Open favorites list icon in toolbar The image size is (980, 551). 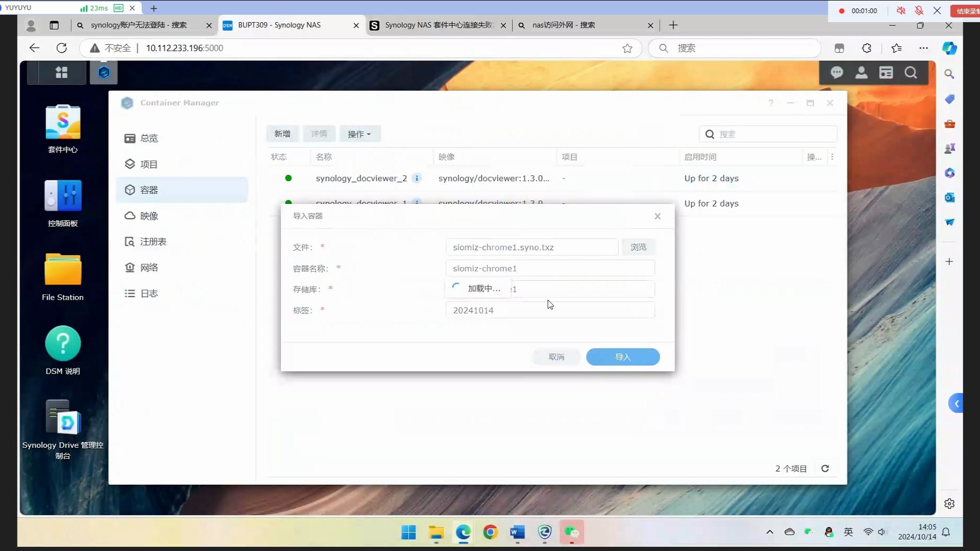point(896,48)
